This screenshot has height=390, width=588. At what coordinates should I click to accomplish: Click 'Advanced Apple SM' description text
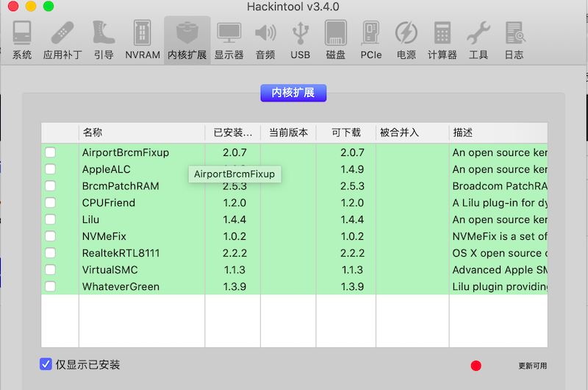(500, 269)
